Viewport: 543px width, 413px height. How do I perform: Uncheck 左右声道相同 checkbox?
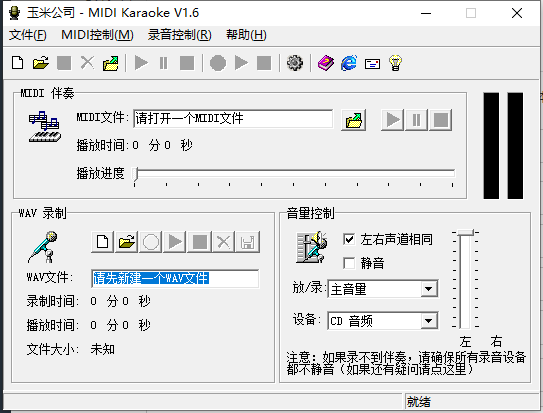tap(349, 239)
